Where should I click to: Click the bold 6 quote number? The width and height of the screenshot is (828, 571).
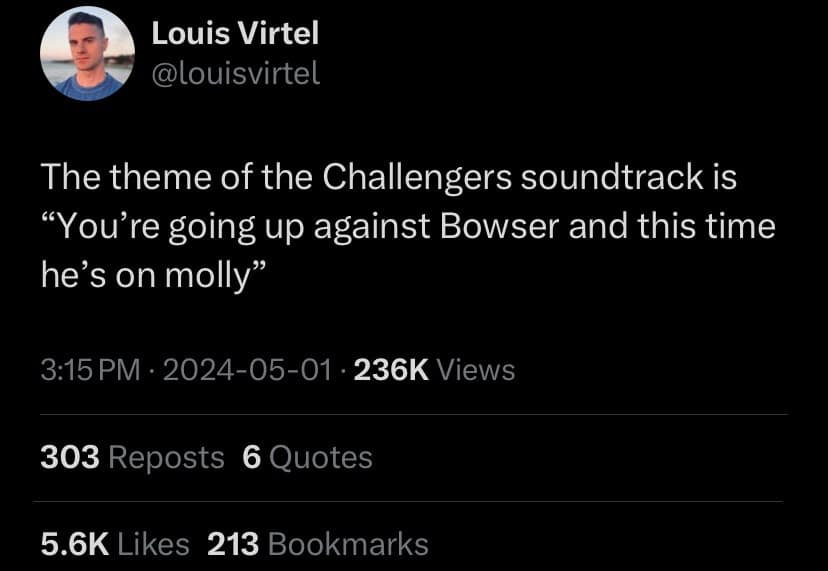tap(251, 457)
